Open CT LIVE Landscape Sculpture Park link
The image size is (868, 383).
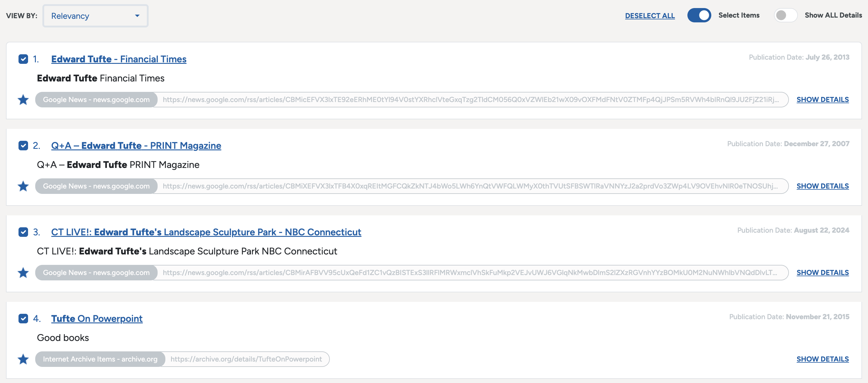[206, 232]
